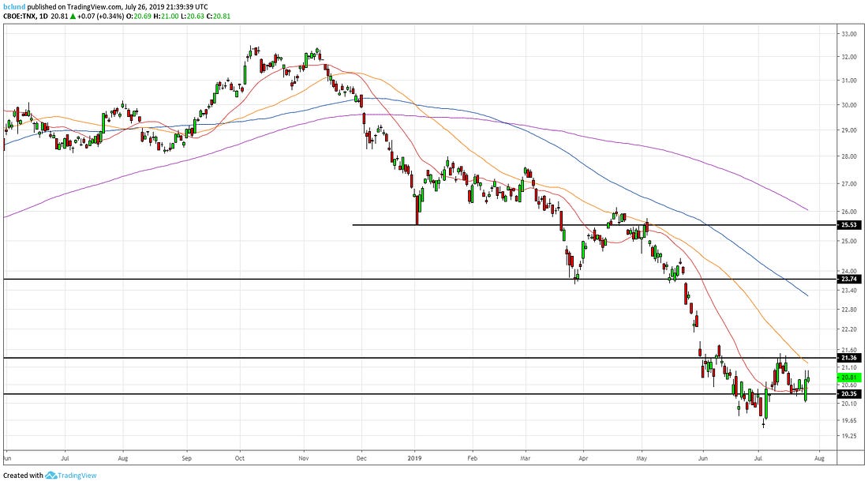Select the 19.25 label on price scale
This screenshot has width=868, height=485.
[848, 436]
